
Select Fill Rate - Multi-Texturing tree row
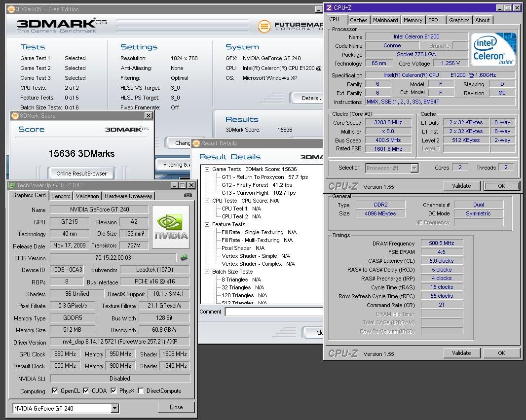257,241
